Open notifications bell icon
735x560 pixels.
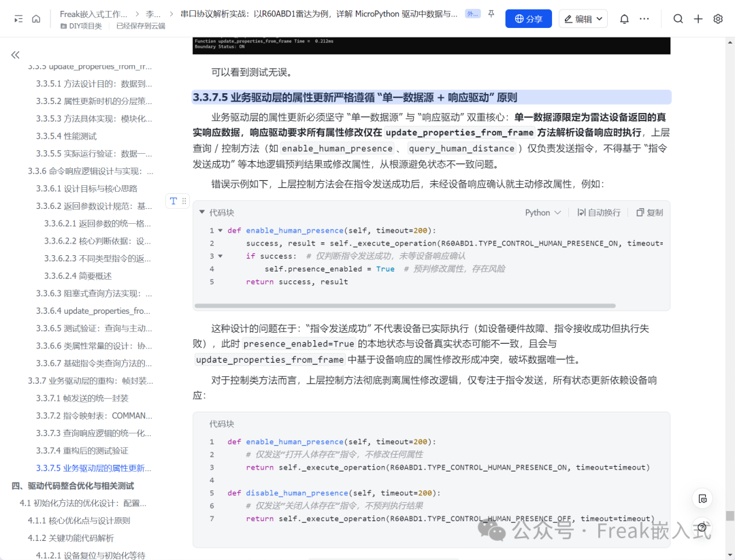tap(624, 19)
